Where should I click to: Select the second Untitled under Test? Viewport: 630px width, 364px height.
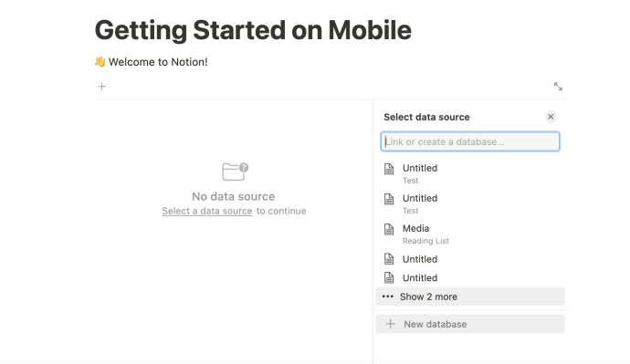470,203
